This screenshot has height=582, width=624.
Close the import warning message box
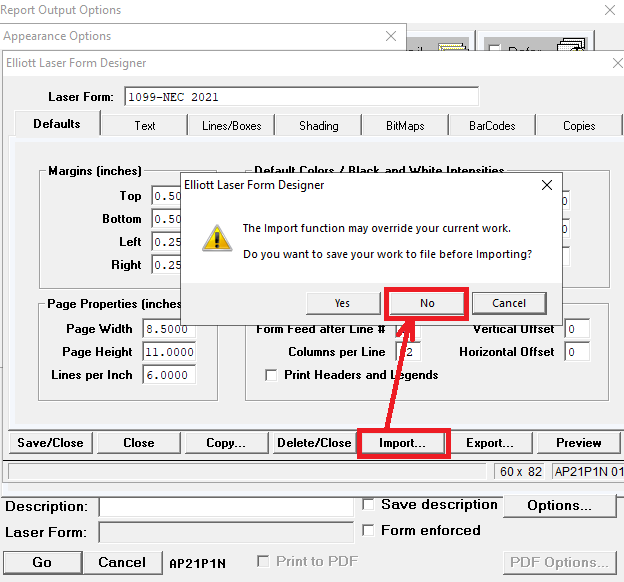(x=547, y=185)
